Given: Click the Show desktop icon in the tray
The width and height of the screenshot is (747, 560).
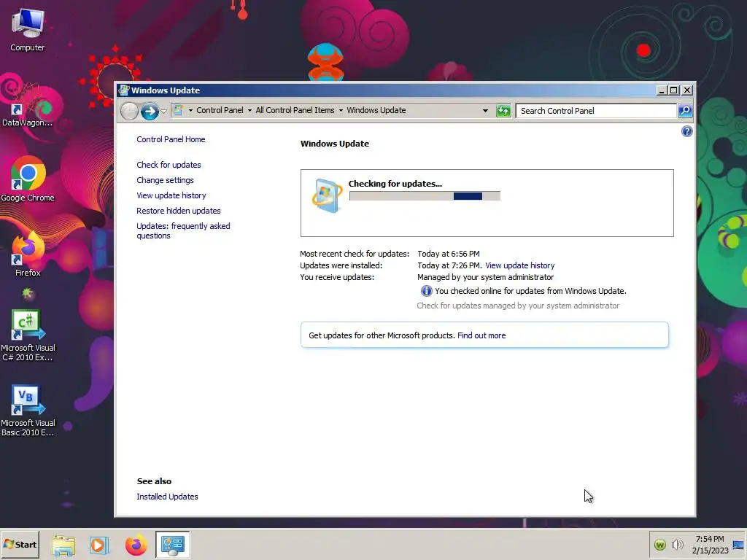Looking at the screenshot, I should click(x=738, y=545).
